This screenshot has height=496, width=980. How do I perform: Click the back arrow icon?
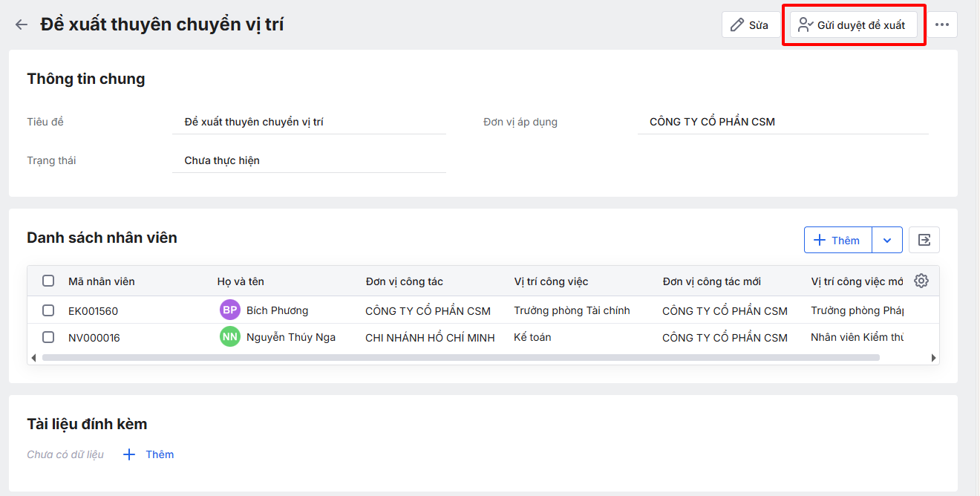(22, 25)
